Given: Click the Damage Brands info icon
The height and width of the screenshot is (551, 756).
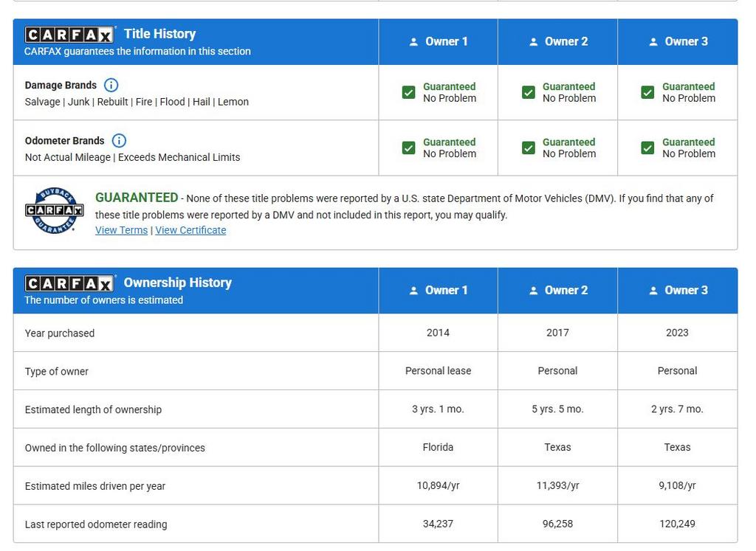Looking at the screenshot, I should [x=111, y=85].
